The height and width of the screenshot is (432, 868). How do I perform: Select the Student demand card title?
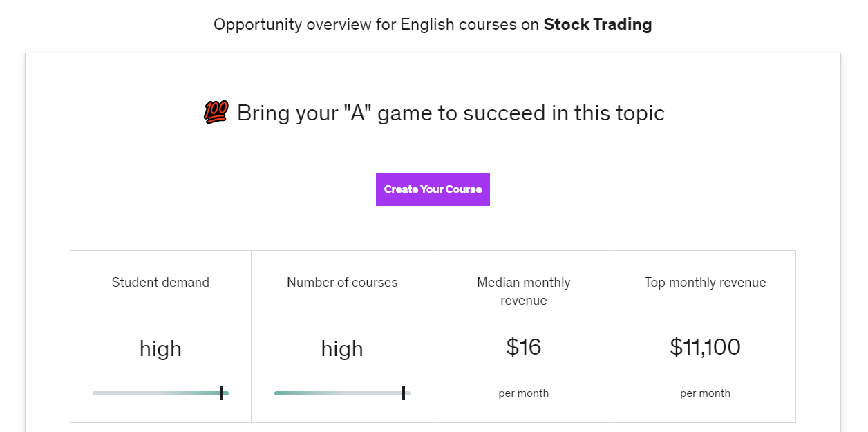[160, 282]
